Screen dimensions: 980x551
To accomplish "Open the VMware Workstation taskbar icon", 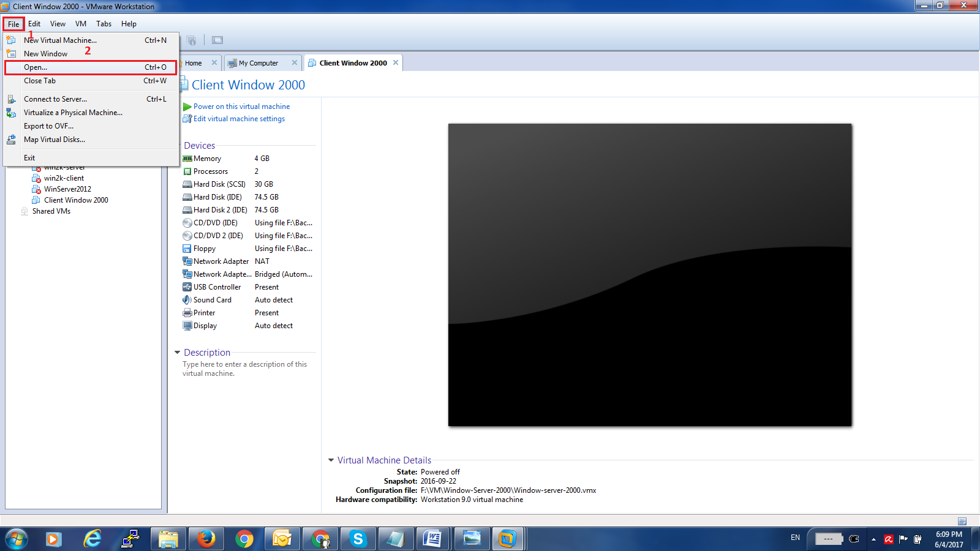I will pyautogui.click(x=507, y=539).
